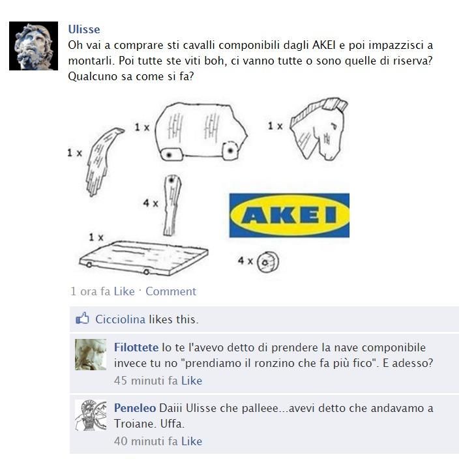This screenshot has width=476, height=468.
Task: Click Comment under Ulisse's post
Action: tap(171, 291)
